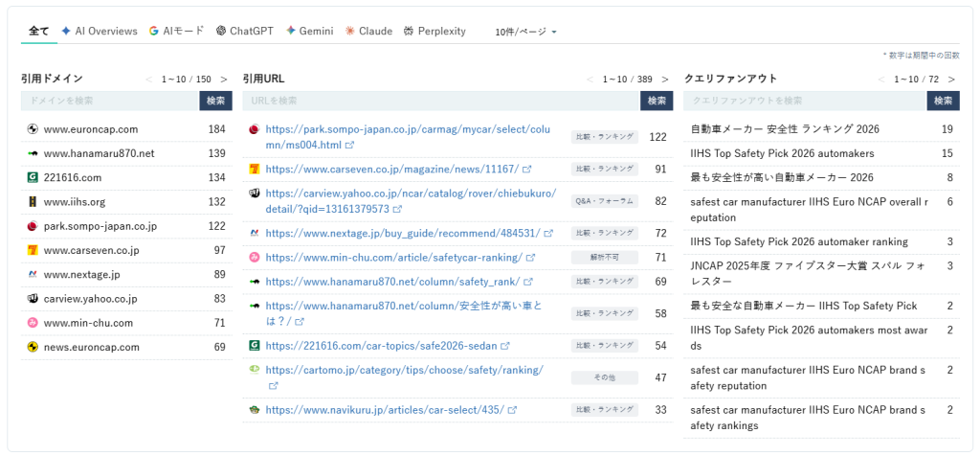Click external-link icon beside sompo-japan ms004.html

349,145
